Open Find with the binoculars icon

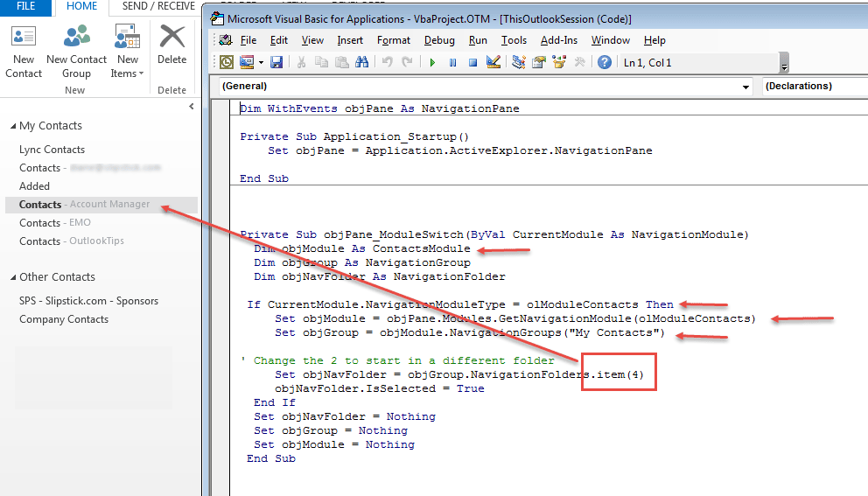click(x=362, y=62)
